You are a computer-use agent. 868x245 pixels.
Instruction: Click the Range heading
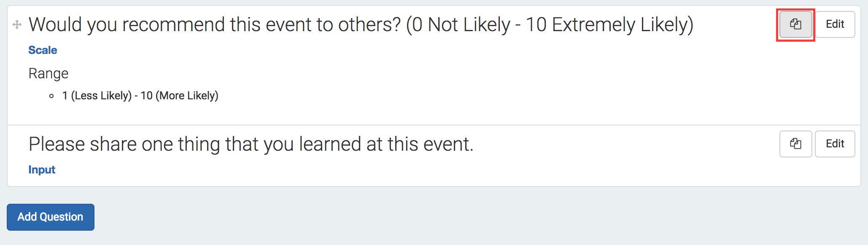pyautogui.click(x=48, y=74)
